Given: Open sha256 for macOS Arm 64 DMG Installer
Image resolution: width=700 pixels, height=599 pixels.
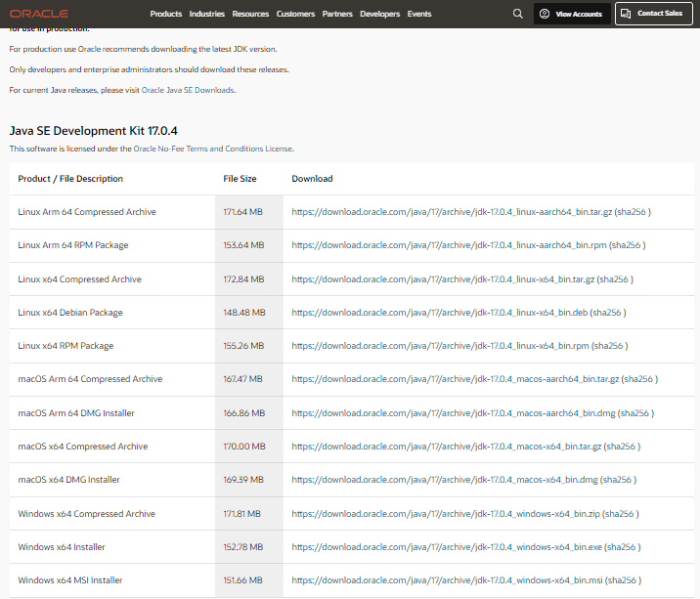Looking at the screenshot, I should pos(634,413).
